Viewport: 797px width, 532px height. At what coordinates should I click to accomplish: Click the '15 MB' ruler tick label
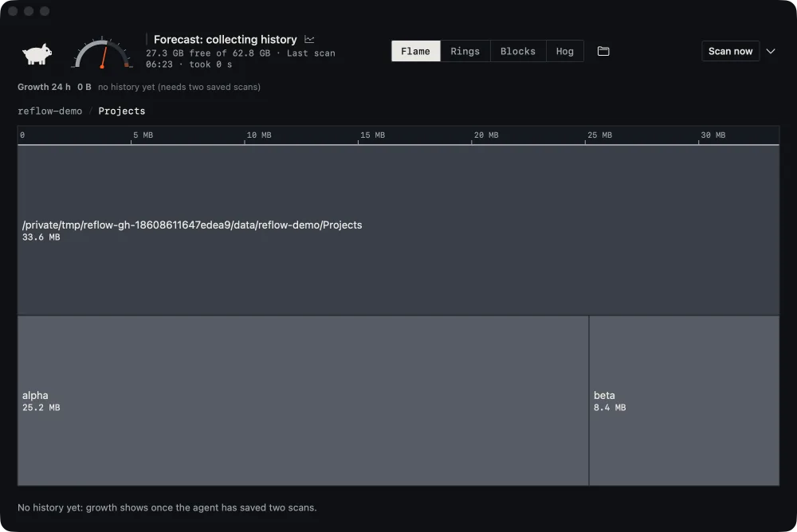[372, 135]
